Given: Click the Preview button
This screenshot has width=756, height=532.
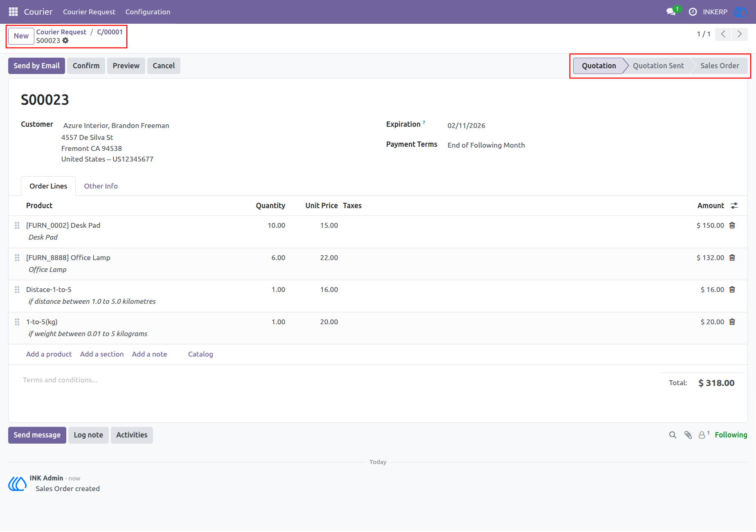Looking at the screenshot, I should [126, 66].
